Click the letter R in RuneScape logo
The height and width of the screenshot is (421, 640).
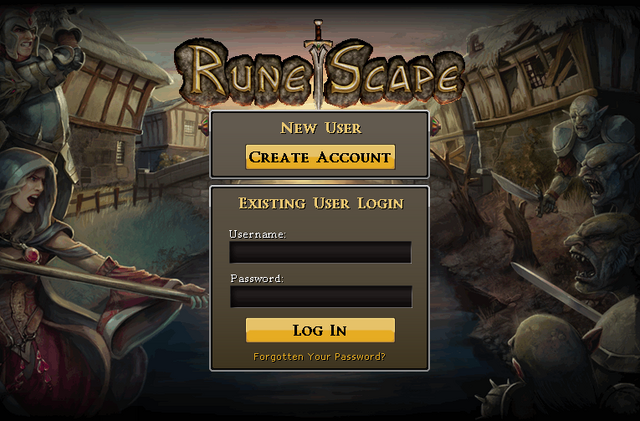209,70
